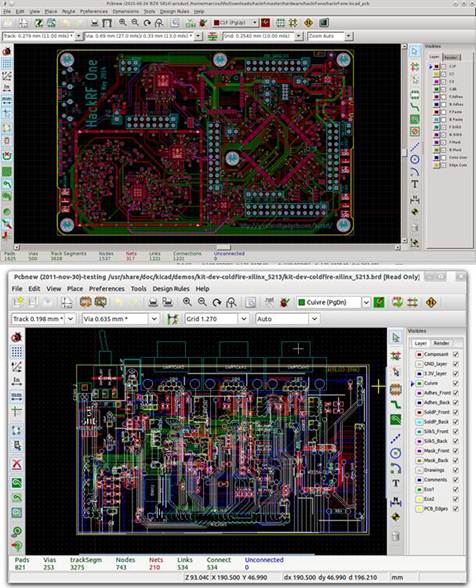Image resolution: width=476 pixels, height=588 pixels.
Task: Toggle millimeter units icon in lower left toolbar
Action: click(16, 396)
